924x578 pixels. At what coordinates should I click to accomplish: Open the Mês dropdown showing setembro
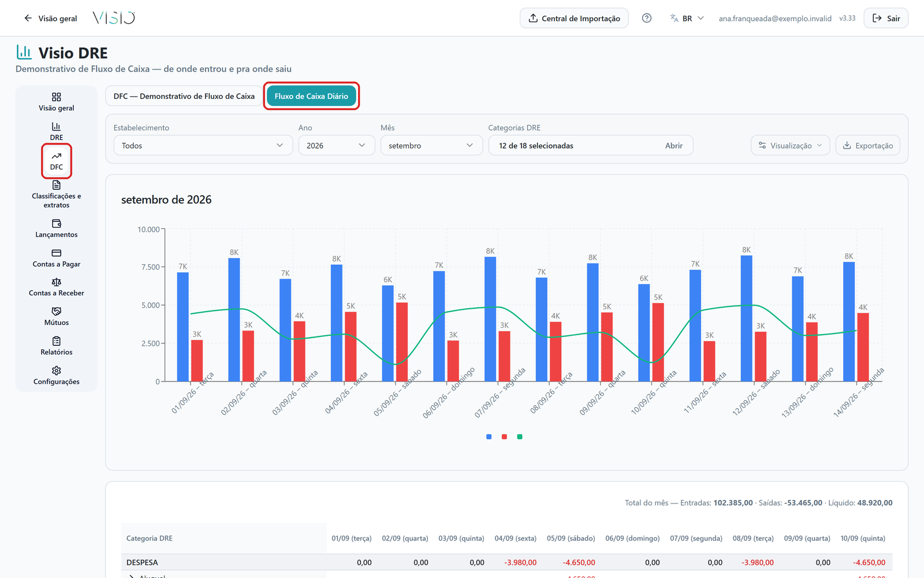431,146
